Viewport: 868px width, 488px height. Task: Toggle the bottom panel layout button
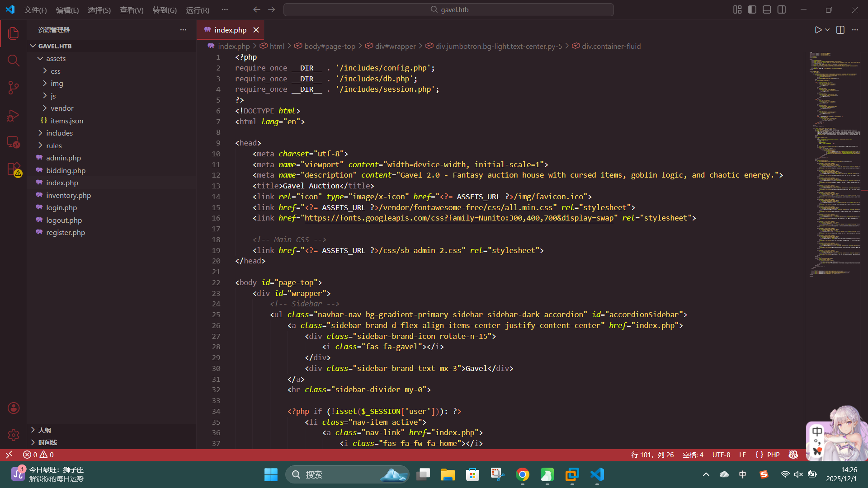(767, 9)
